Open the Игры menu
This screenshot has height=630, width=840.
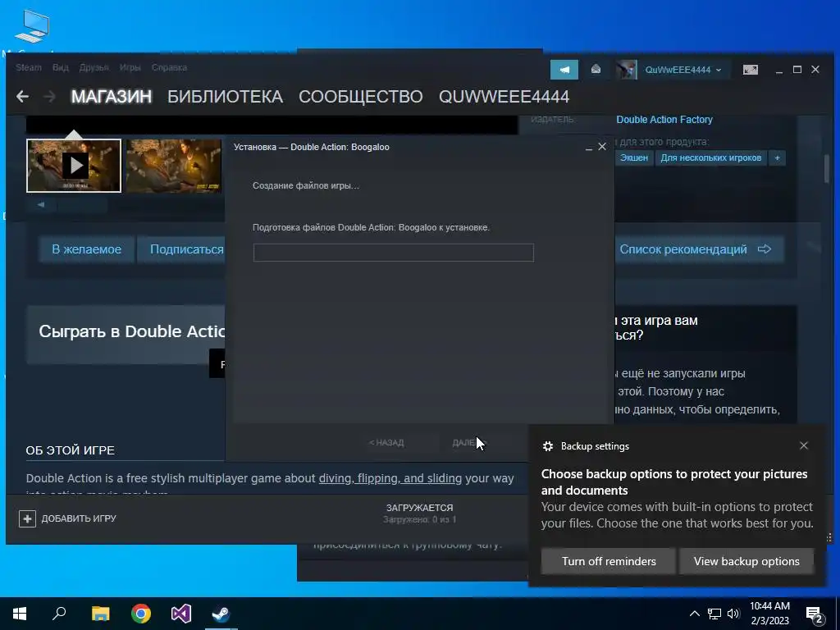[x=130, y=67]
